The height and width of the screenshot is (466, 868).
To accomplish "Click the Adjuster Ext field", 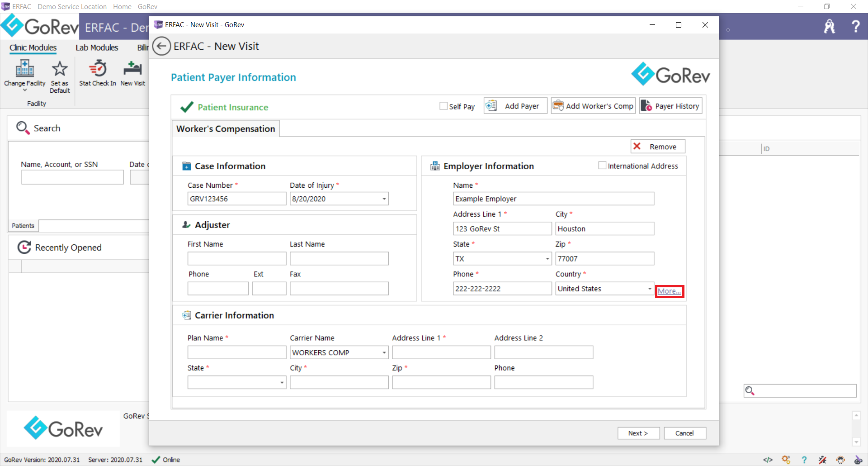I will tap(269, 289).
